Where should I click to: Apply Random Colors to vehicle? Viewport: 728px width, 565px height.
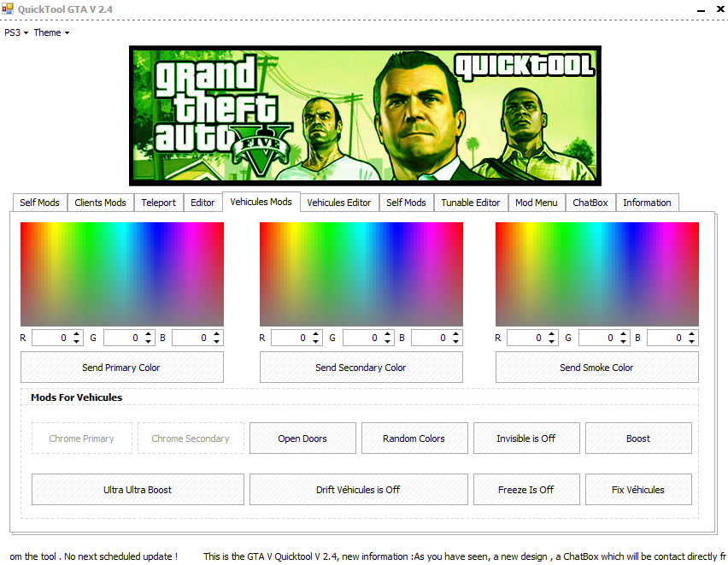coord(414,438)
